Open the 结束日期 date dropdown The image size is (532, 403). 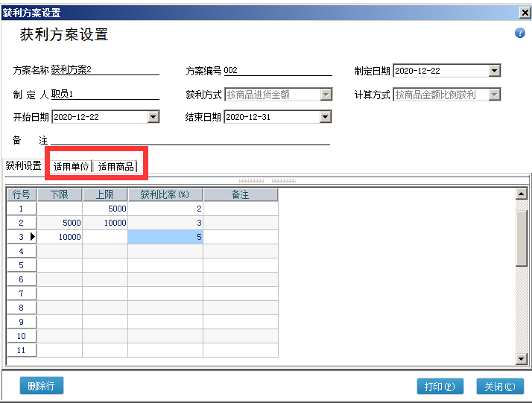coord(325,117)
